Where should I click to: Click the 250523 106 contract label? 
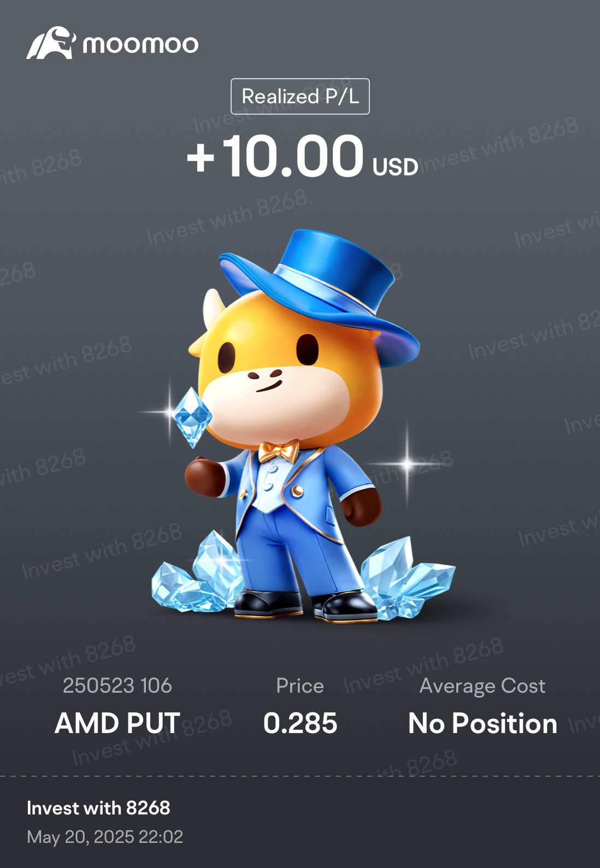(117, 686)
